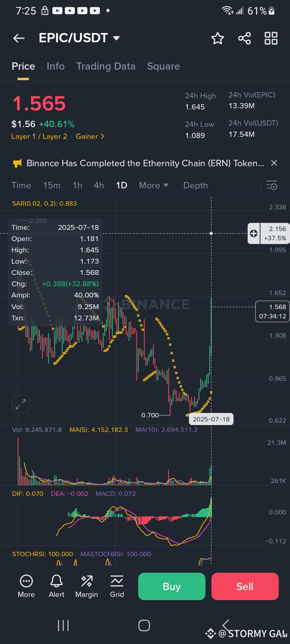The image size is (290, 644).
Task: Tap the MA(5) volume indicator label
Action: pos(99,430)
